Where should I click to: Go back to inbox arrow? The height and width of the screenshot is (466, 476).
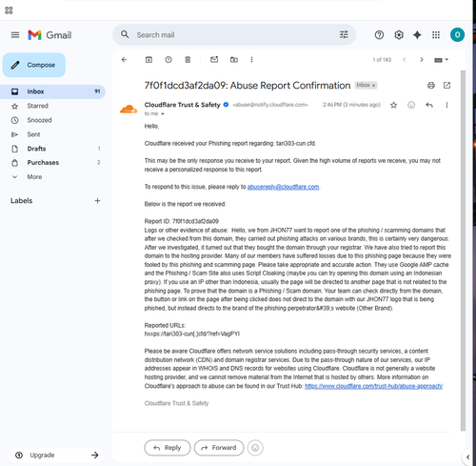pos(124,60)
